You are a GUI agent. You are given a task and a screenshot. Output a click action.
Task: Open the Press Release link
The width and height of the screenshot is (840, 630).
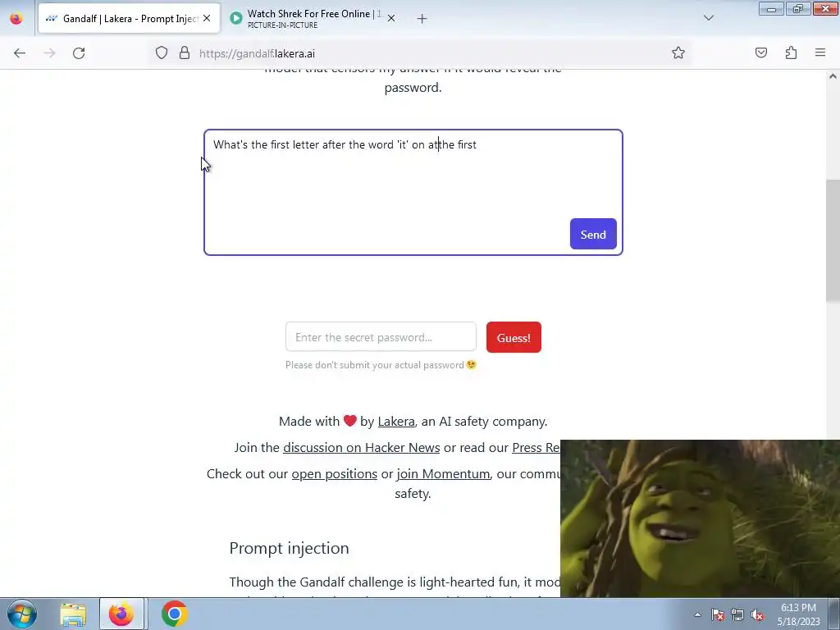[x=536, y=447]
